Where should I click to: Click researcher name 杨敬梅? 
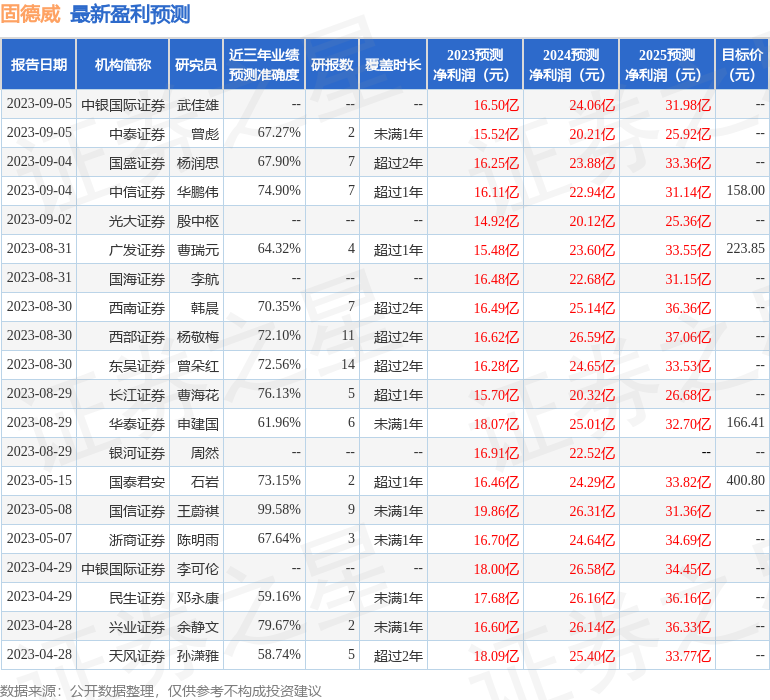(x=198, y=337)
